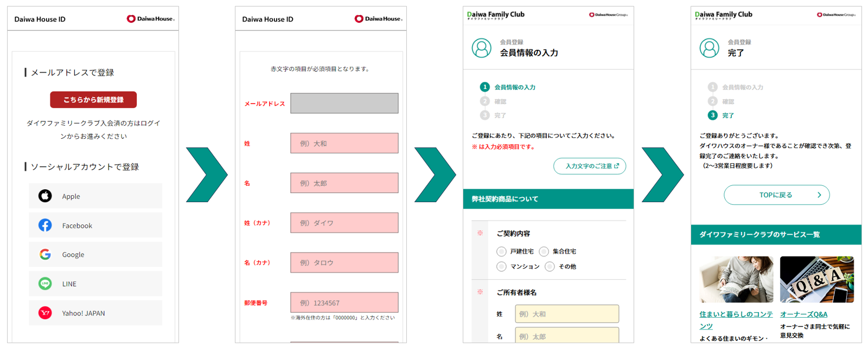Click step 1 circle next to active 会員情報の入力
The width and height of the screenshot is (868, 348).
coord(485,87)
